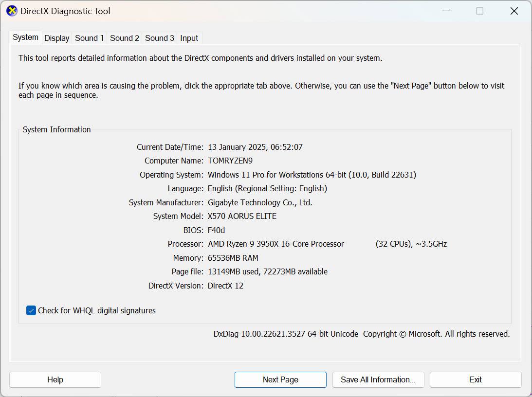
Task: Click the 65536MB RAM memory value
Action: coord(233,258)
